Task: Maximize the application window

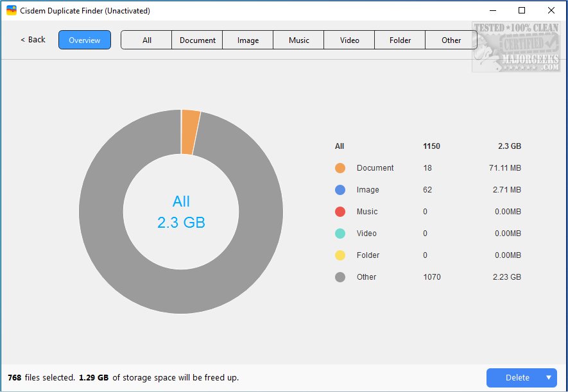Action: [x=522, y=10]
